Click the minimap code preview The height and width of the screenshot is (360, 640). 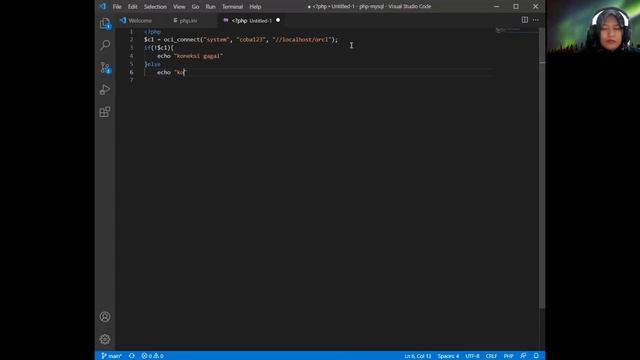(x=508, y=30)
